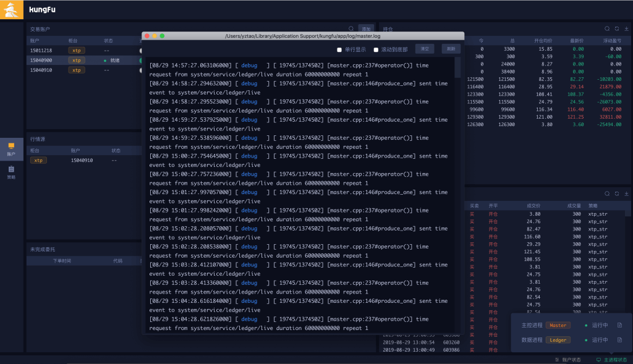Viewport: 633px width, 364px height.
Task: Click trade price cell 121.45
Action: [x=532, y=252]
